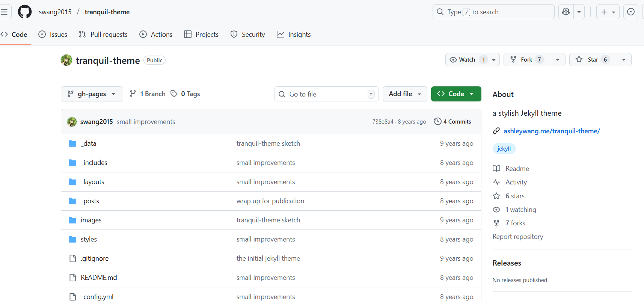Click the jekyll topic tag
Viewport: 644px width, 302px height.
pyautogui.click(x=504, y=149)
